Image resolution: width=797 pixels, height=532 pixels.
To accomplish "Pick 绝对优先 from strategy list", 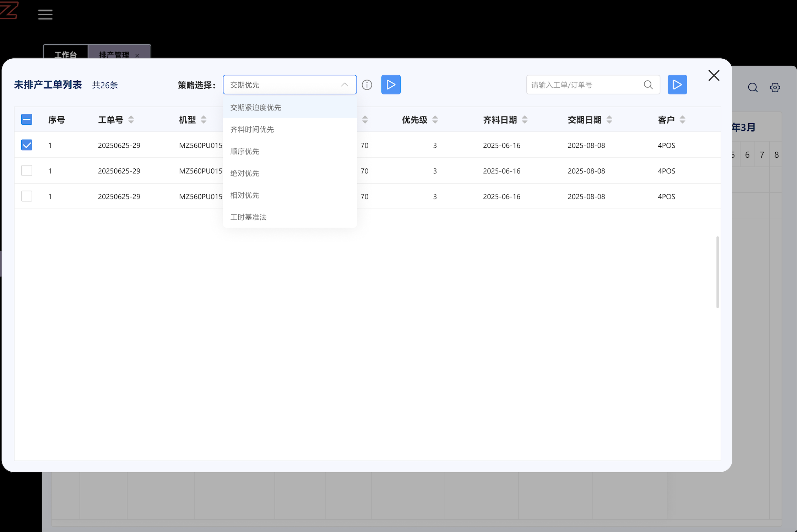I will (x=245, y=173).
